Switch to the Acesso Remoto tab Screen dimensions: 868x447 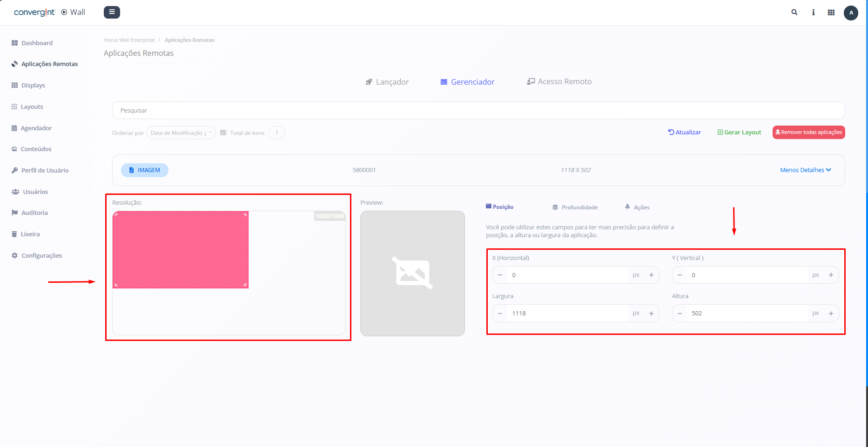pos(559,81)
